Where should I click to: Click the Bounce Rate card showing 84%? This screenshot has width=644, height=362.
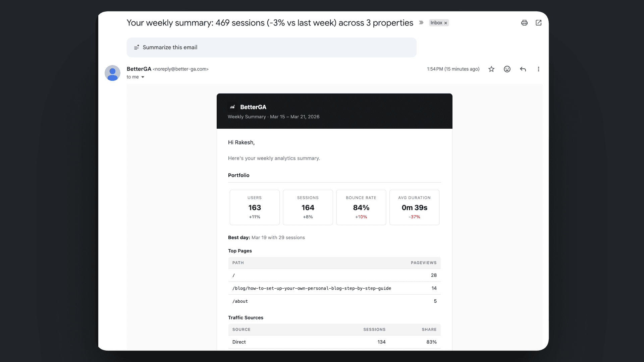pos(361,207)
